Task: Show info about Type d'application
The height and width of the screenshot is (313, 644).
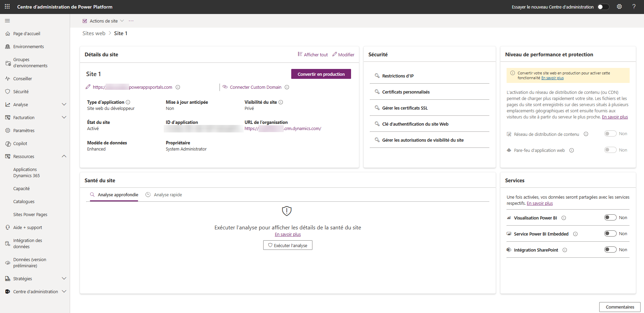Action: click(128, 102)
